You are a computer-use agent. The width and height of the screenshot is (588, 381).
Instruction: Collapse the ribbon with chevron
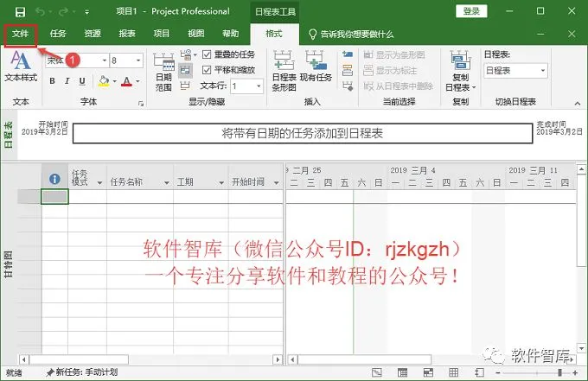pos(578,104)
